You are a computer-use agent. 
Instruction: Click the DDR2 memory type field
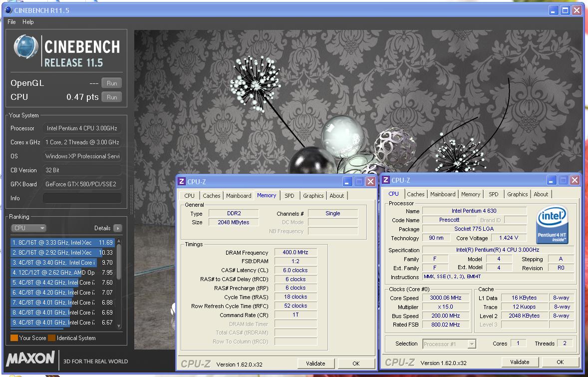coord(234,213)
